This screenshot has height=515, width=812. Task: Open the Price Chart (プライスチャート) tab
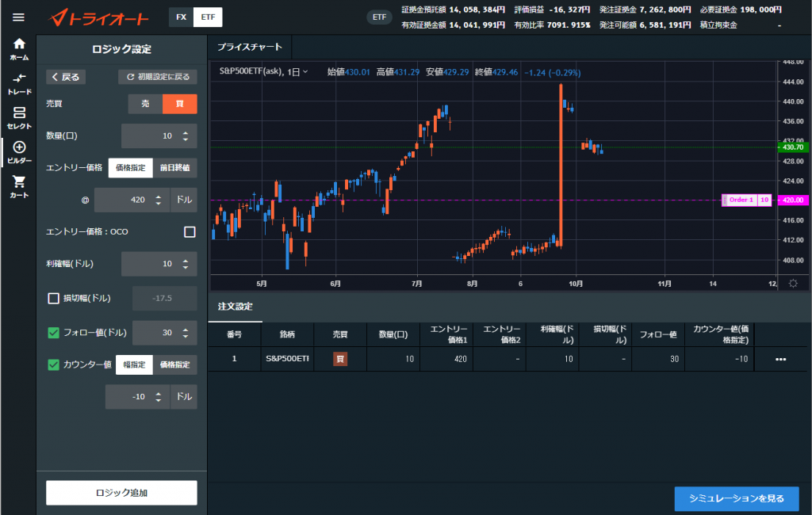click(x=250, y=47)
